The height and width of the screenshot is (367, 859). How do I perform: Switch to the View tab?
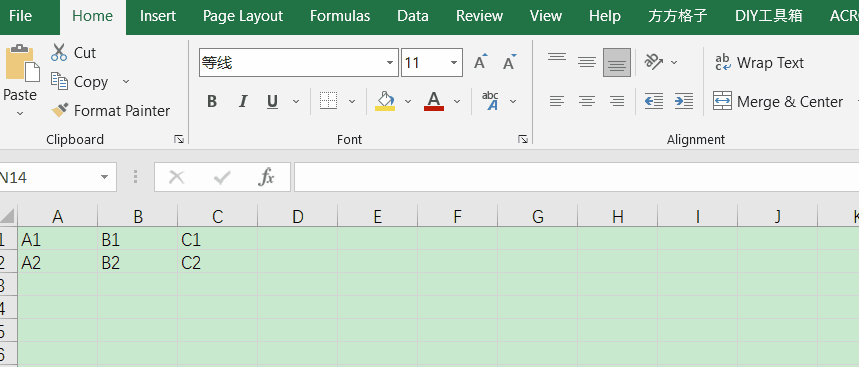(546, 16)
